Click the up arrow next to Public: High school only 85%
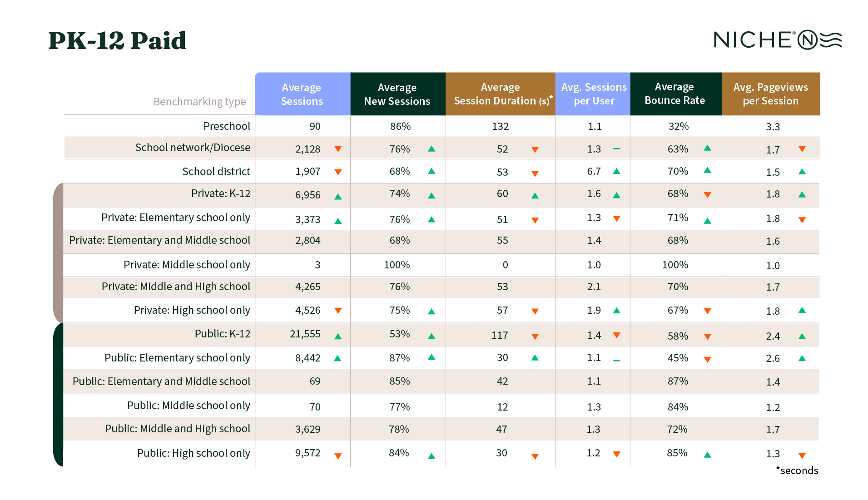 (x=707, y=455)
